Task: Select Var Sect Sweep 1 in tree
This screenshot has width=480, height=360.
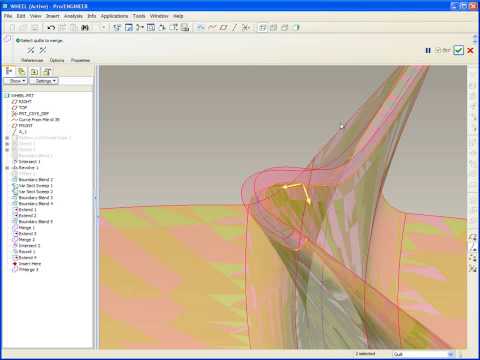Action: (33, 186)
